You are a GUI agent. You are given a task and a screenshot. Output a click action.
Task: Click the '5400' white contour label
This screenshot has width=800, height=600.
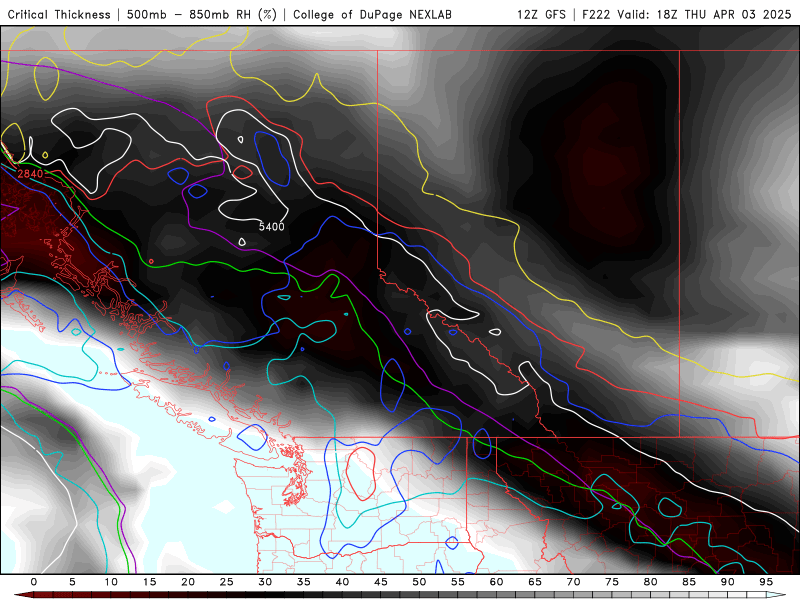(271, 227)
